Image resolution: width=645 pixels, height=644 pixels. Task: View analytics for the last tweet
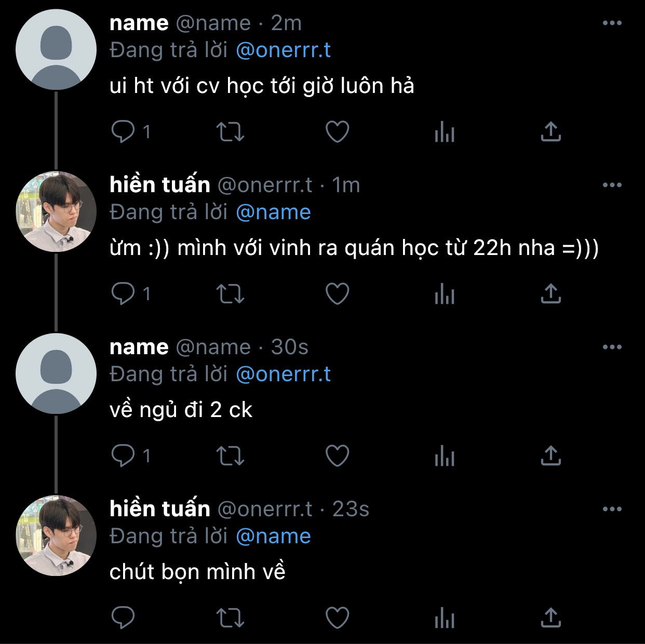tap(444, 618)
